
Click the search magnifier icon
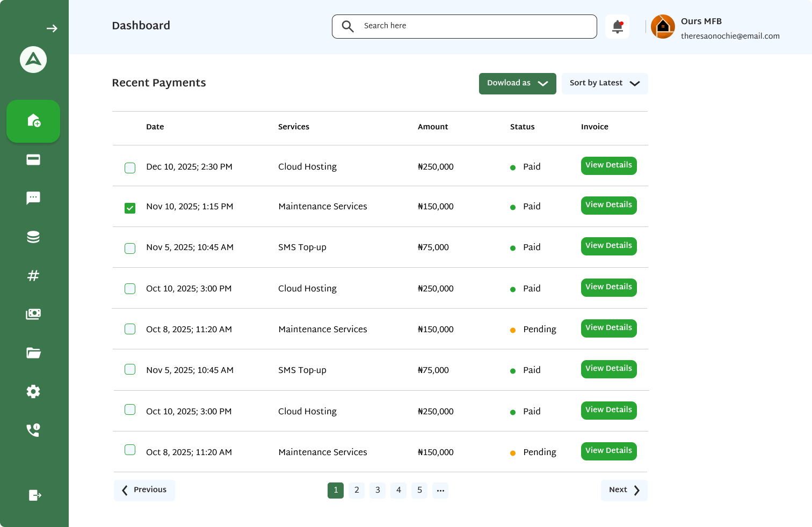(348, 26)
